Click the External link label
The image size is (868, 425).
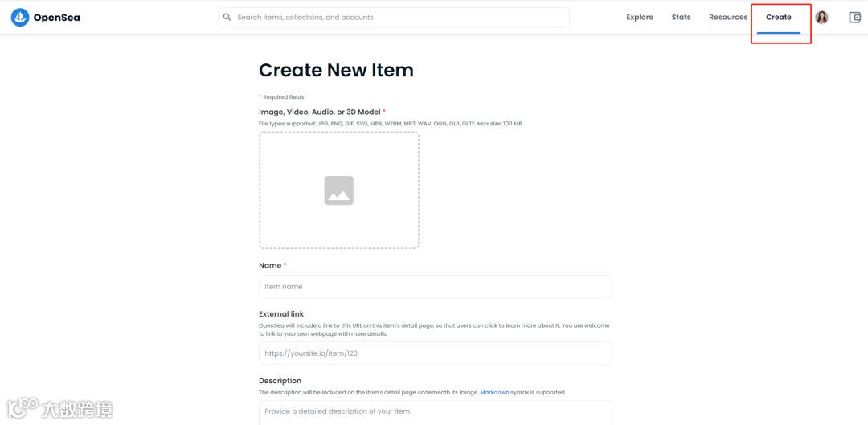(281, 314)
